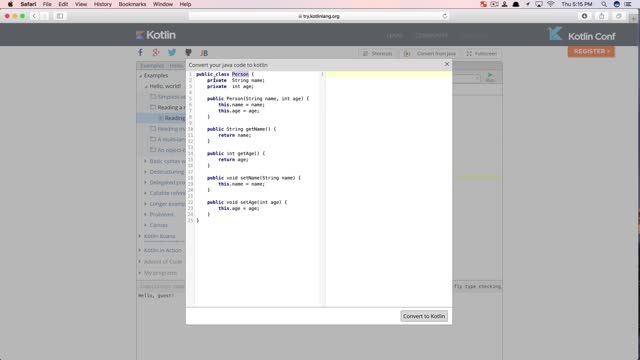
Task: Click the Kotlin Conf logo
Action: point(582,34)
